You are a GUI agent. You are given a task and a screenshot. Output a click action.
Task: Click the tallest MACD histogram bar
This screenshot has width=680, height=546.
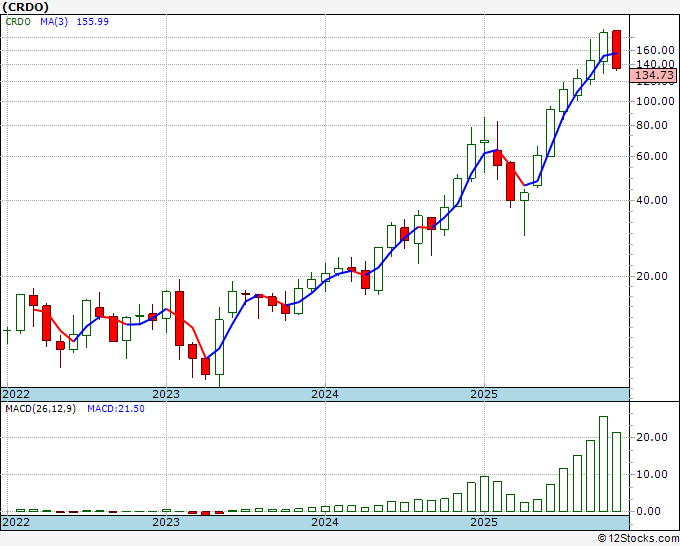pyautogui.click(x=603, y=464)
